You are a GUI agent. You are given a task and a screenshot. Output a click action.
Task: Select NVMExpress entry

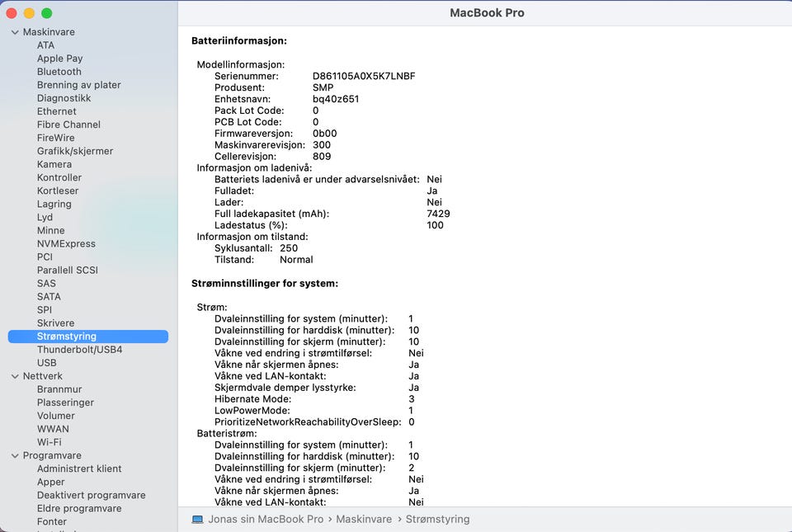tap(66, 243)
